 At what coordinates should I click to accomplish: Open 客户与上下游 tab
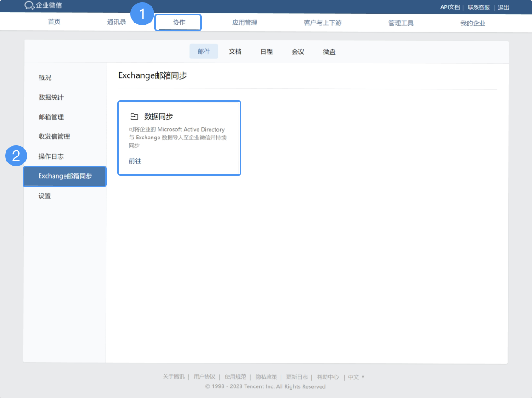point(323,23)
